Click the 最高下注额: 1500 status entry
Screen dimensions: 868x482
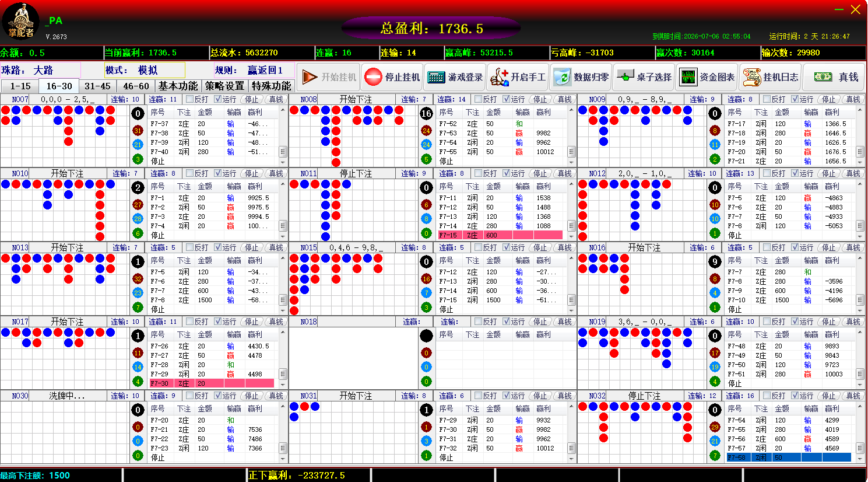coord(61,475)
